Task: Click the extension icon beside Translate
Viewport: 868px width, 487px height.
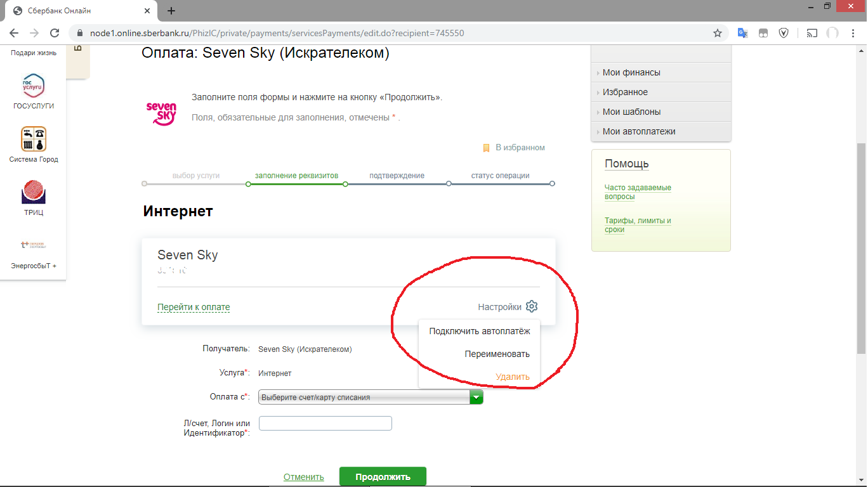Action: [763, 33]
